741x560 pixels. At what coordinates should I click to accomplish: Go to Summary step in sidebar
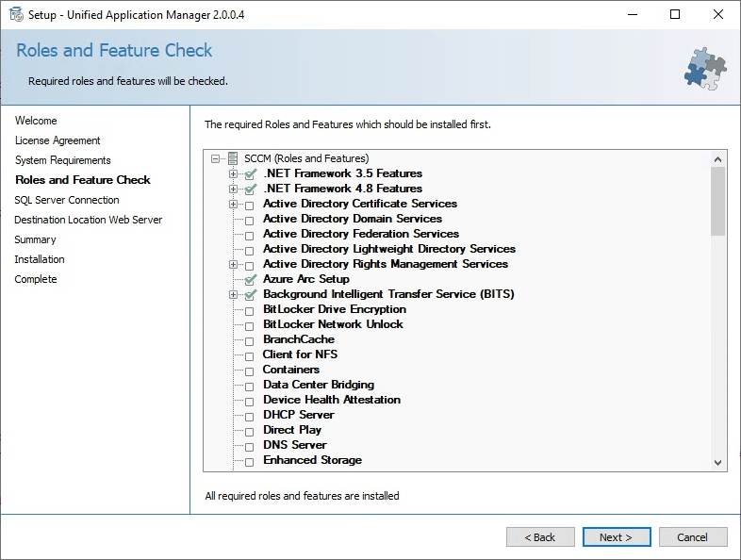click(x=36, y=239)
